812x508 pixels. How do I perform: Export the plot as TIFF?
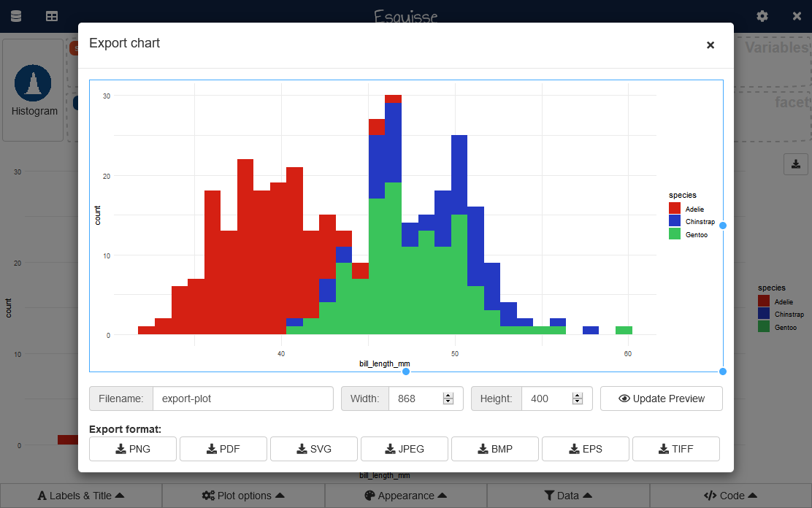click(x=676, y=449)
